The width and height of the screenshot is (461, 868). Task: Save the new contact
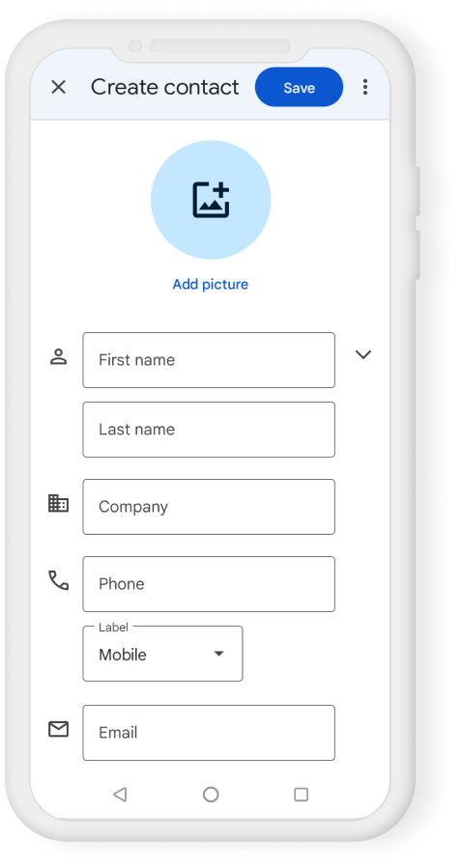pyautogui.click(x=300, y=87)
